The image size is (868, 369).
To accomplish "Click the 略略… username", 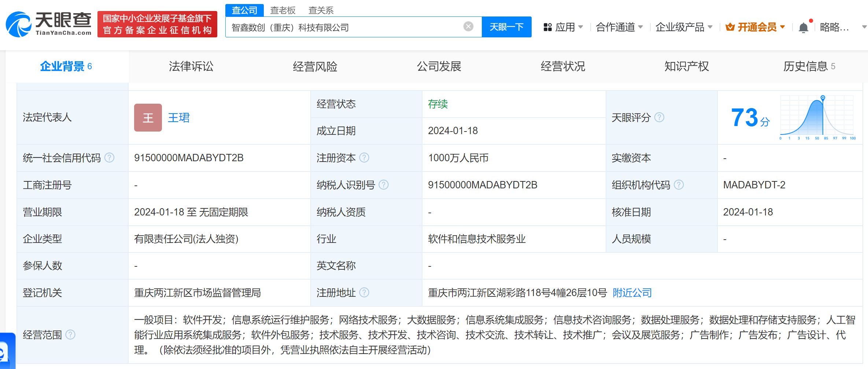I will (x=835, y=27).
